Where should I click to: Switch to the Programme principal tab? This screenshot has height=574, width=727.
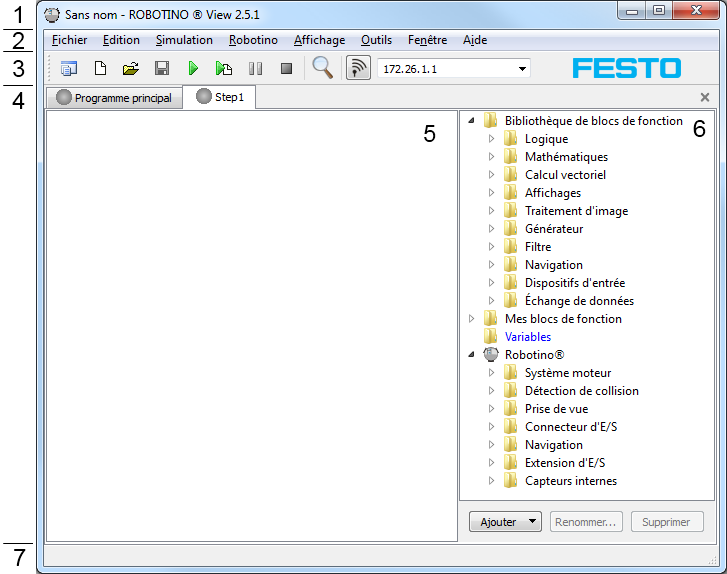click(x=114, y=98)
